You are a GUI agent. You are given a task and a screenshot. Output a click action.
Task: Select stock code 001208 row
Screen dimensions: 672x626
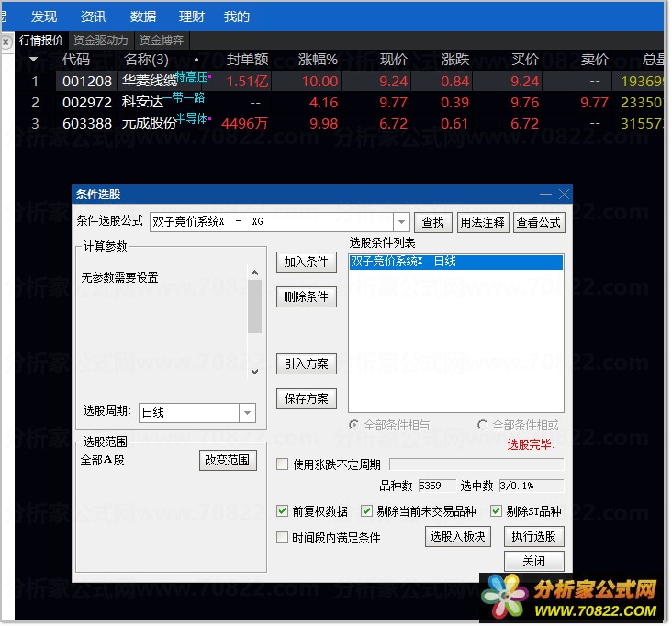tap(87, 81)
